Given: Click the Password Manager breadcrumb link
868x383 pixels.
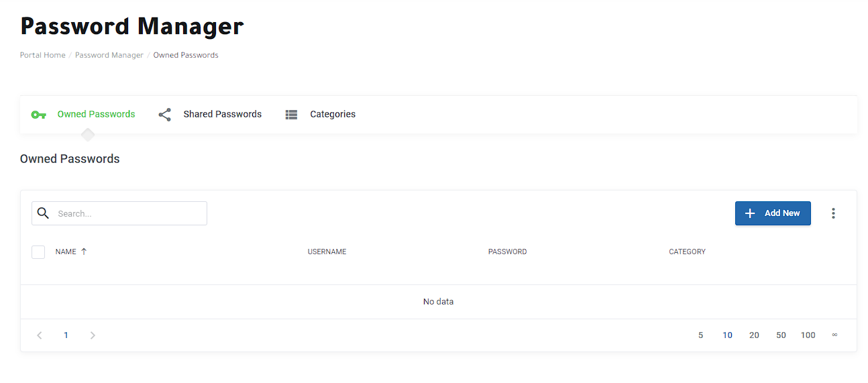Looking at the screenshot, I should pos(109,55).
